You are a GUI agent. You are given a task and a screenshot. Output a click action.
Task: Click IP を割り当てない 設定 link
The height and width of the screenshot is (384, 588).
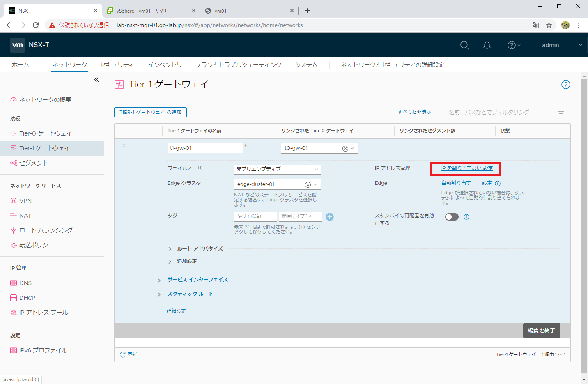[467, 168]
